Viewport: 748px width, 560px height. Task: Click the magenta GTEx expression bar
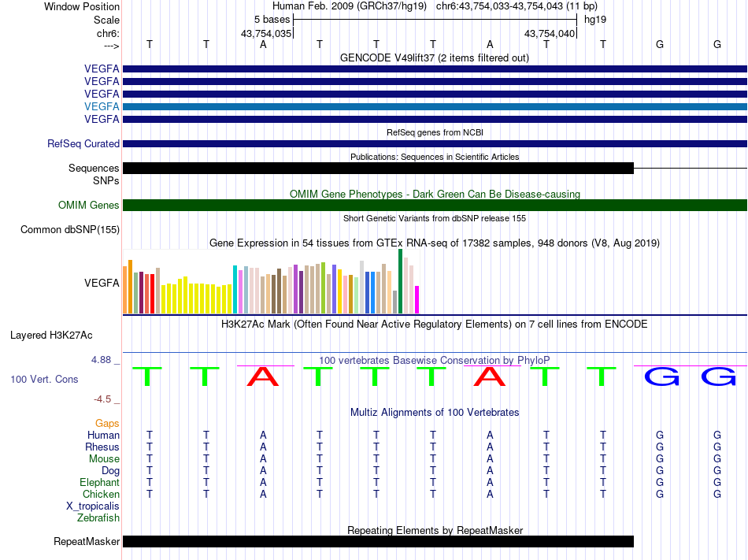point(417,299)
